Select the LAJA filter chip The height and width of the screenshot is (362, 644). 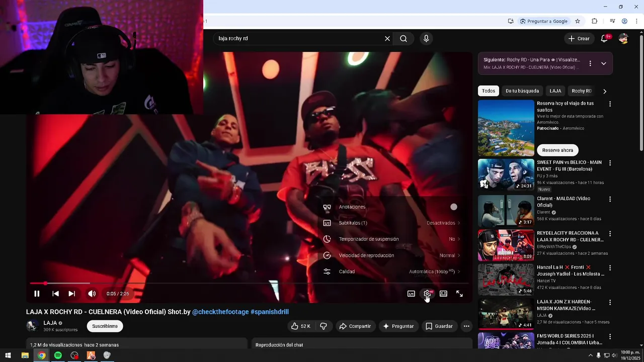tap(555, 91)
